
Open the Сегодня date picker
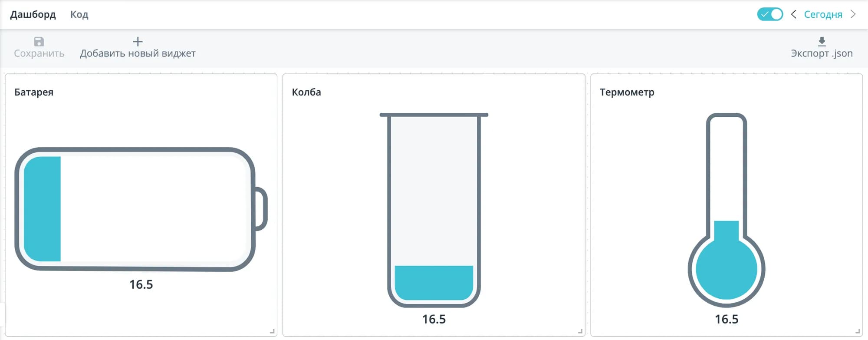pos(823,15)
